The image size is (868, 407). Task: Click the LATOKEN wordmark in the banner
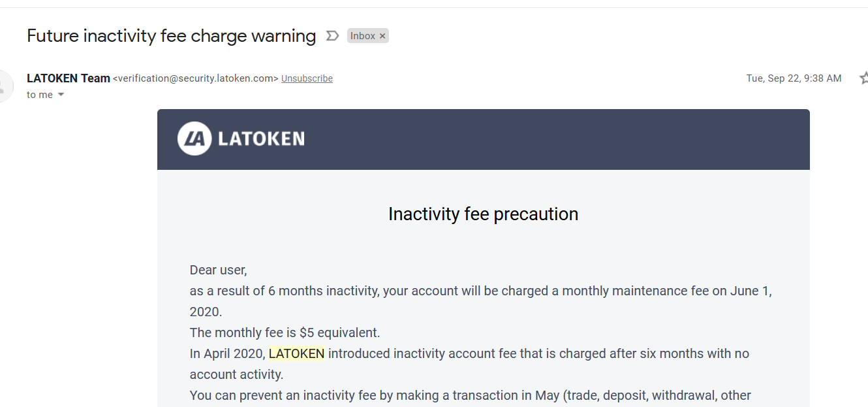(261, 138)
